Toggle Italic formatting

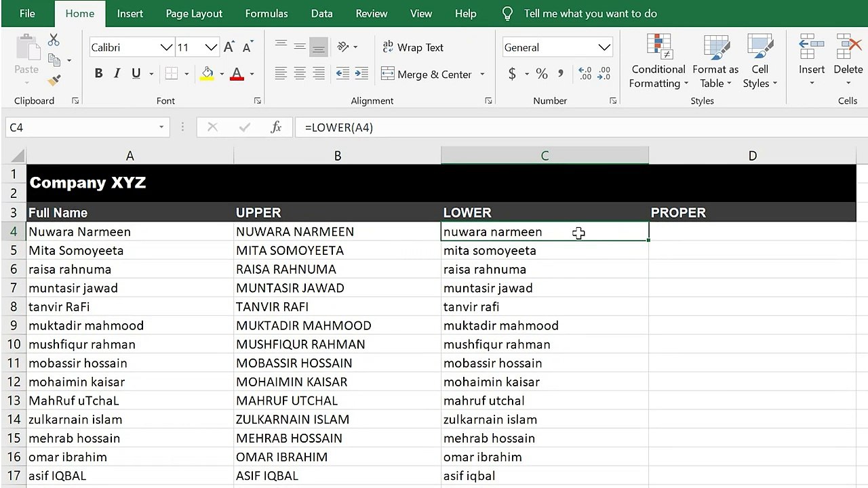point(117,74)
